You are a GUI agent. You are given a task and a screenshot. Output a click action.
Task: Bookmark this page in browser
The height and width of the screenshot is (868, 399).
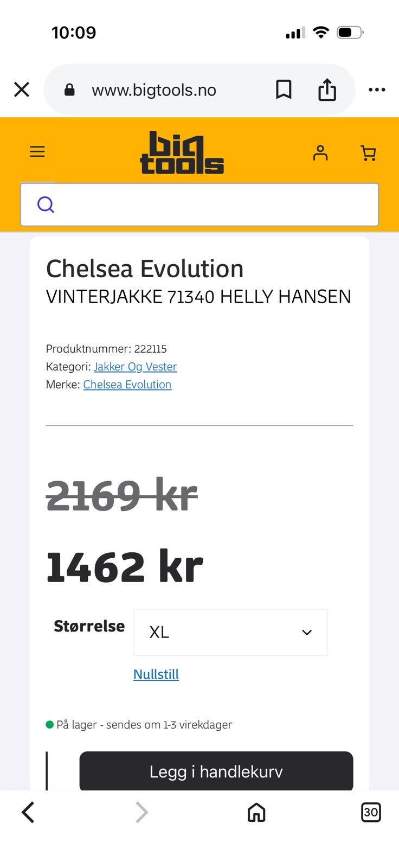[x=284, y=90]
